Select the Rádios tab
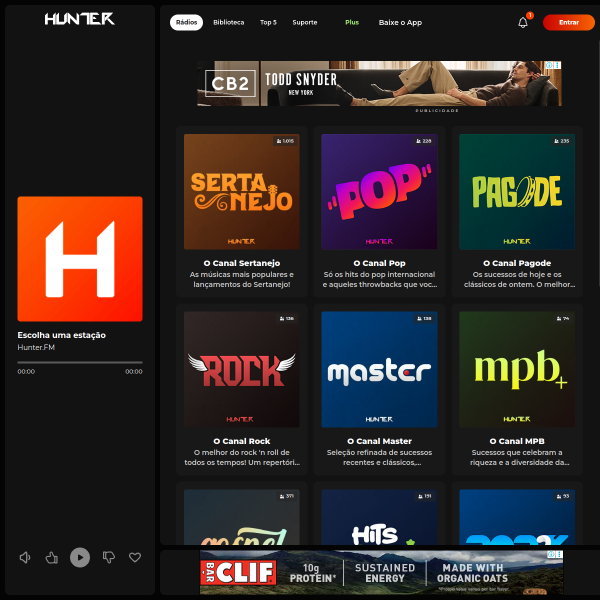 pyautogui.click(x=186, y=23)
